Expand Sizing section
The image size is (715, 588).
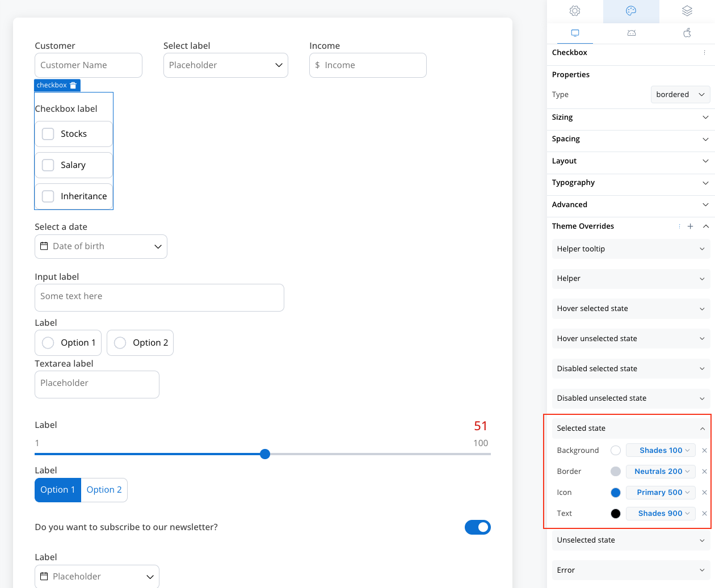click(x=631, y=117)
